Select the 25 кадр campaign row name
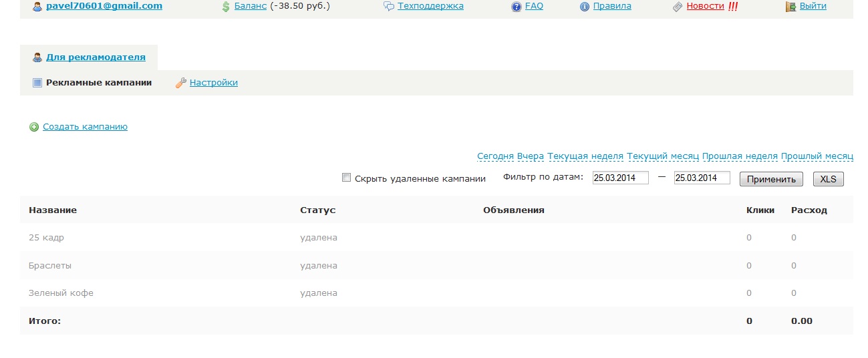The height and width of the screenshot is (358, 868). (x=46, y=238)
